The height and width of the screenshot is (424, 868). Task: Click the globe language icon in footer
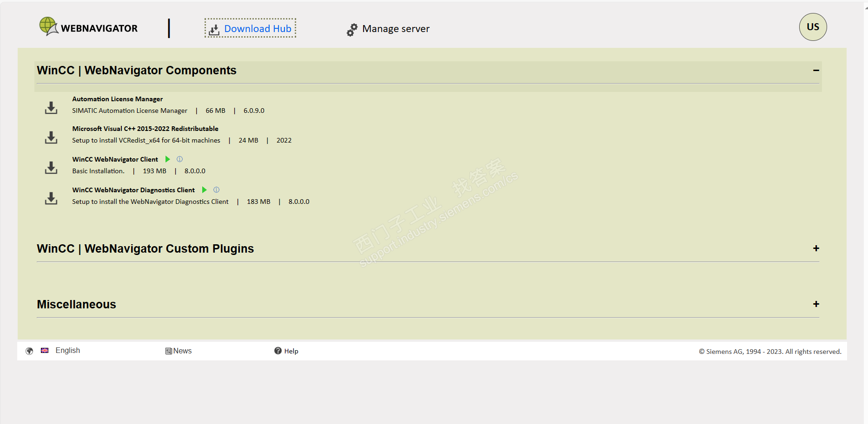coord(29,351)
